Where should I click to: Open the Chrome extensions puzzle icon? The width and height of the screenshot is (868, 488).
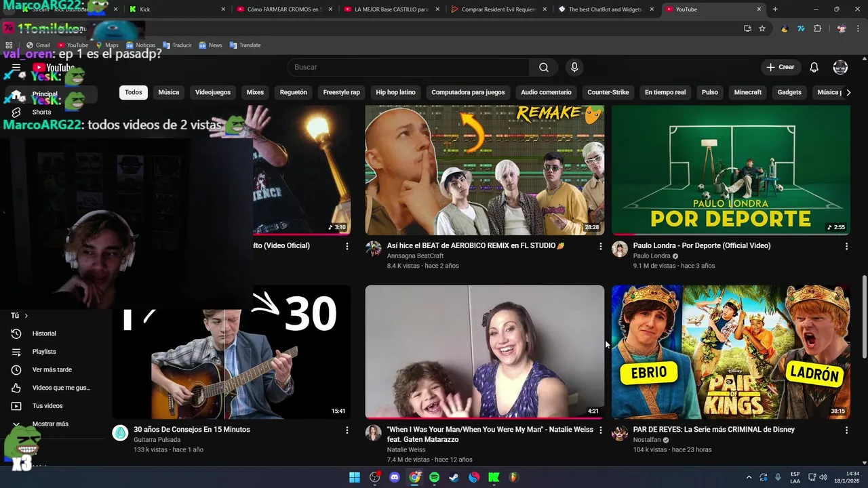pos(817,28)
